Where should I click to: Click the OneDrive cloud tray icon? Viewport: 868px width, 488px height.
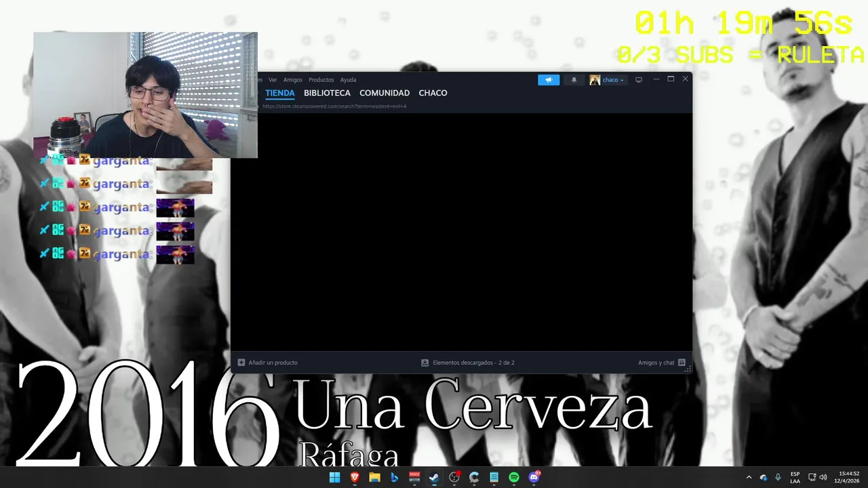pyautogui.click(x=764, y=477)
